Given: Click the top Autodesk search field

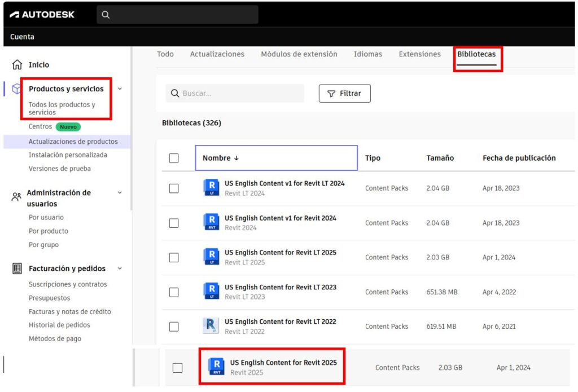Looking at the screenshot, I should 177,15.
